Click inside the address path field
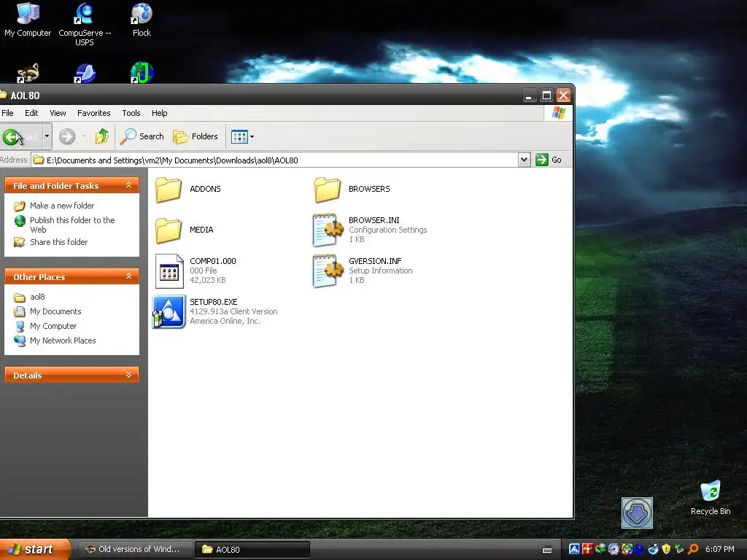This screenshot has height=560, width=747. coord(274,160)
